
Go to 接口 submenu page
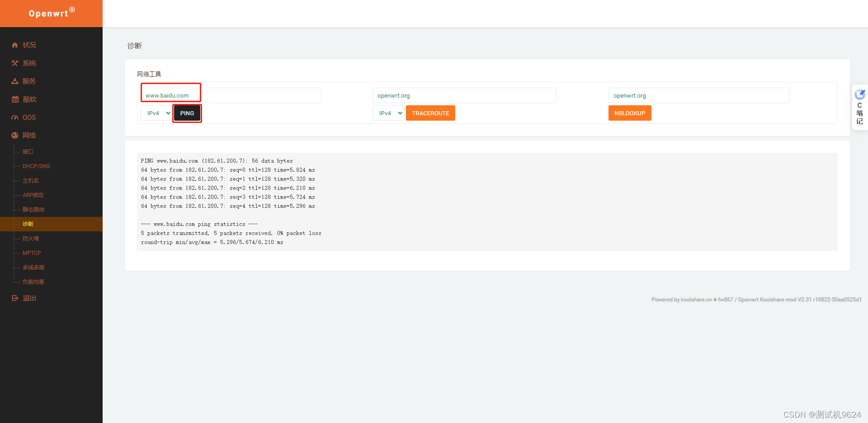tap(28, 152)
